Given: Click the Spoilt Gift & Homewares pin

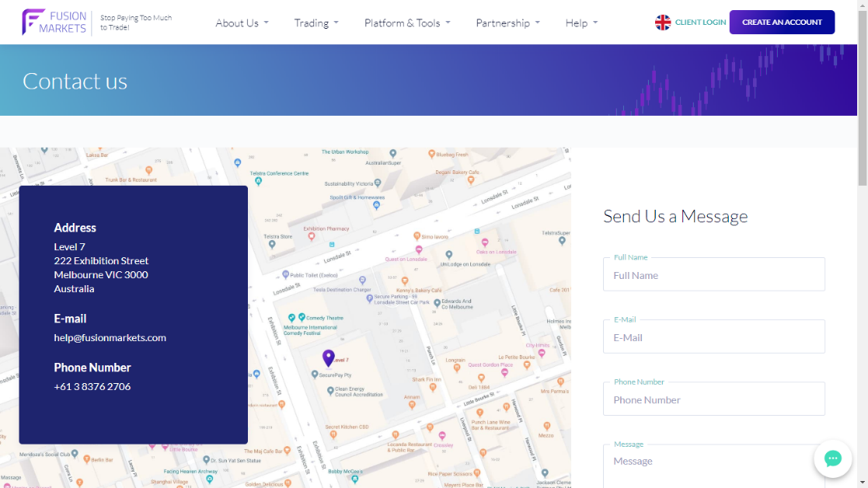Looking at the screenshot, I should pos(376,205).
